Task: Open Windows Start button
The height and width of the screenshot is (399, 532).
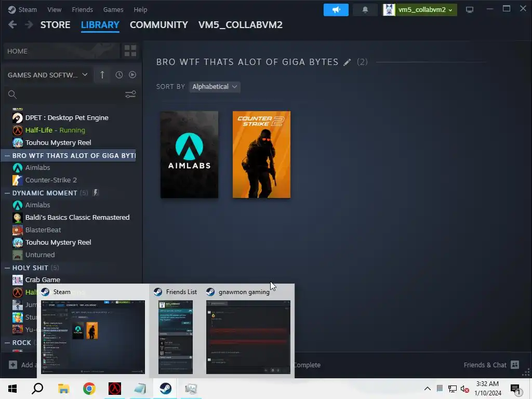Action: pos(12,389)
